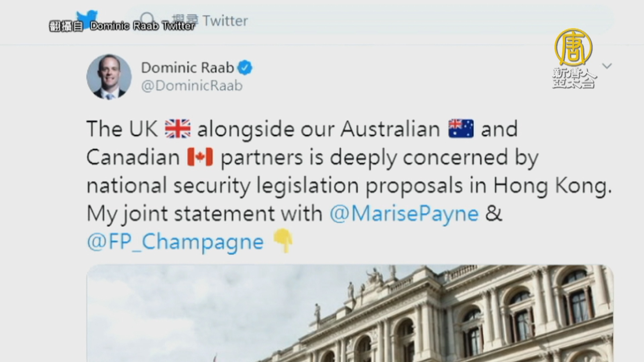The width and height of the screenshot is (644, 362).
Task: Open the @FP_Champagne mention
Action: click(175, 242)
